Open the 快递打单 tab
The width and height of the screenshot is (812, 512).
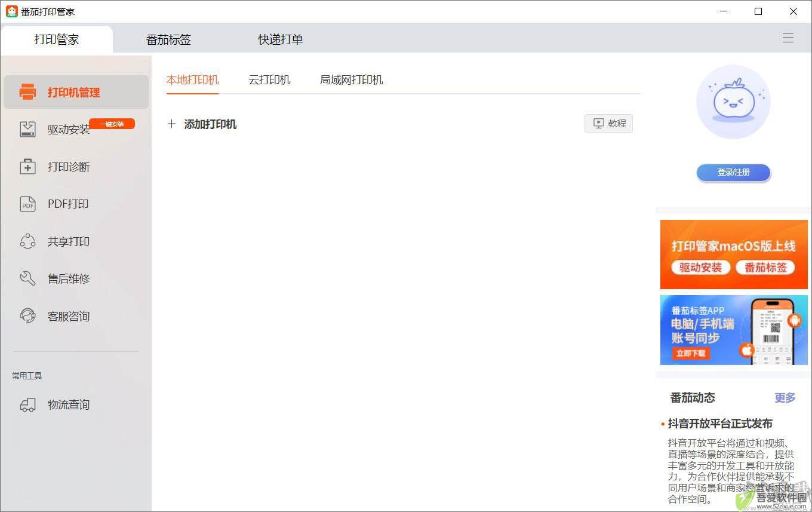[281, 39]
